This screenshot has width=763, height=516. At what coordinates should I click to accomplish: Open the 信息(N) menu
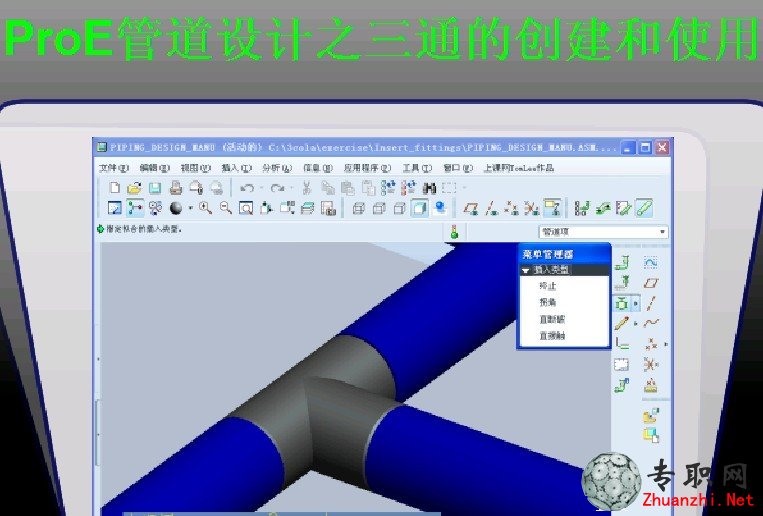(x=318, y=168)
